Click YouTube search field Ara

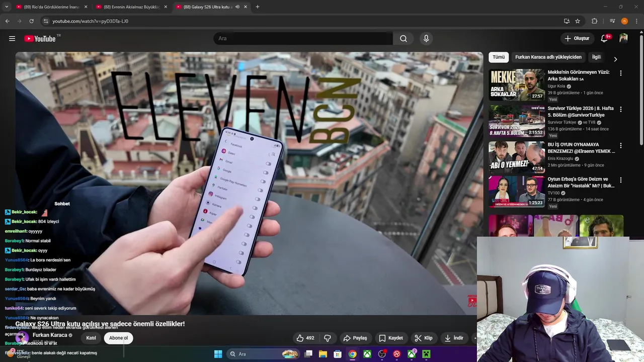[x=304, y=39]
